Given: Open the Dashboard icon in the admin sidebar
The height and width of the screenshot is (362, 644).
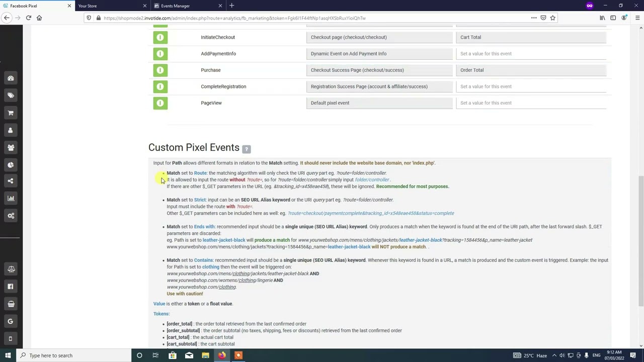Looking at the screenshot, I should click(x=11, y=78).
